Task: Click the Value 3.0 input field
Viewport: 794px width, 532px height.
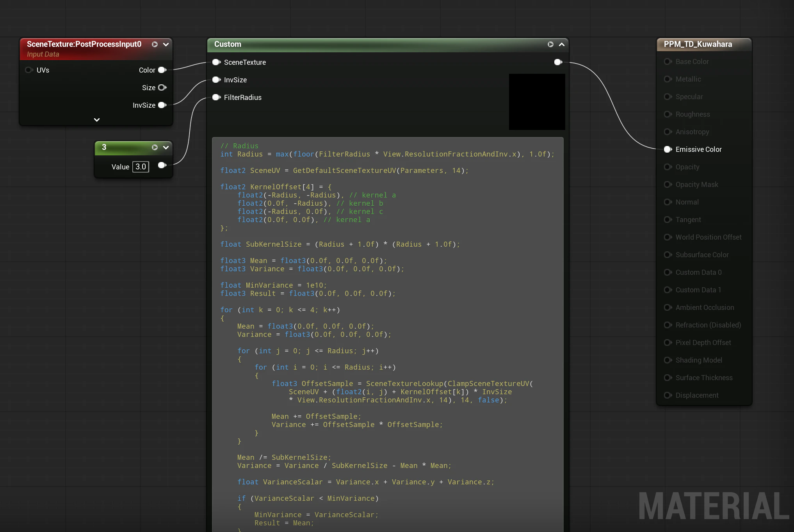Action: click(x=141, y=167)
